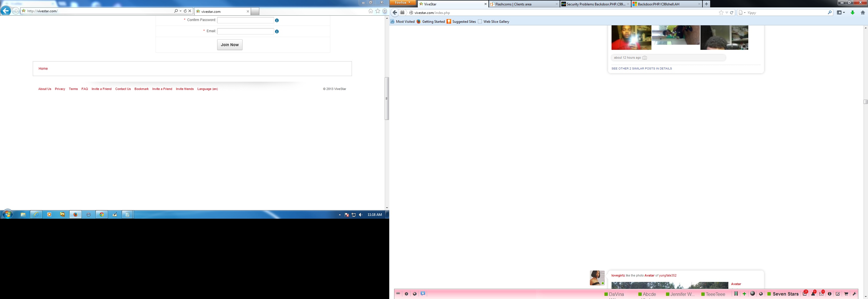Open the orange Firefox menu button
This screenshot has width=868, height=299.
click(x=403, y=3)
